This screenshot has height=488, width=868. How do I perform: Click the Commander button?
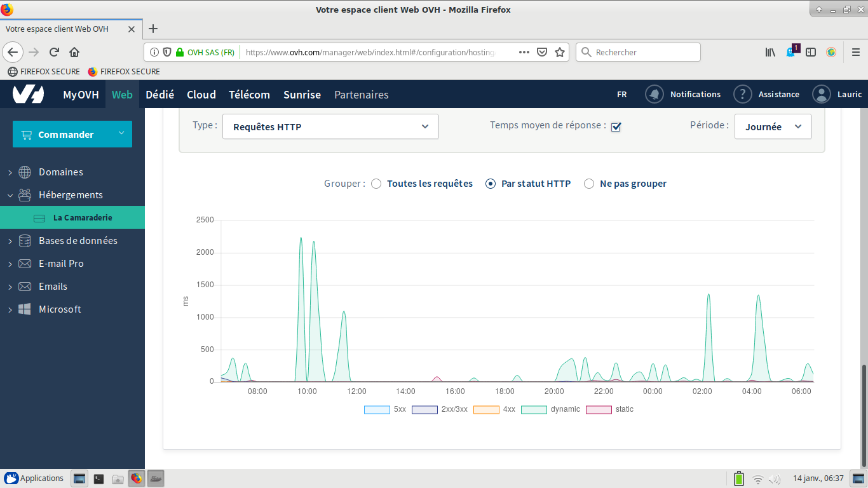(72, 134)
